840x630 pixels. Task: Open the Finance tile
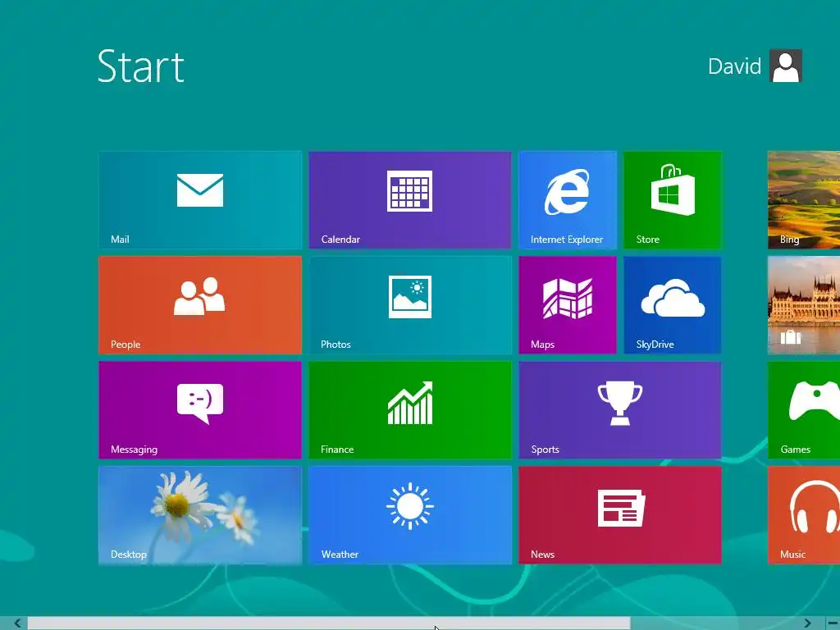[410, 410]
